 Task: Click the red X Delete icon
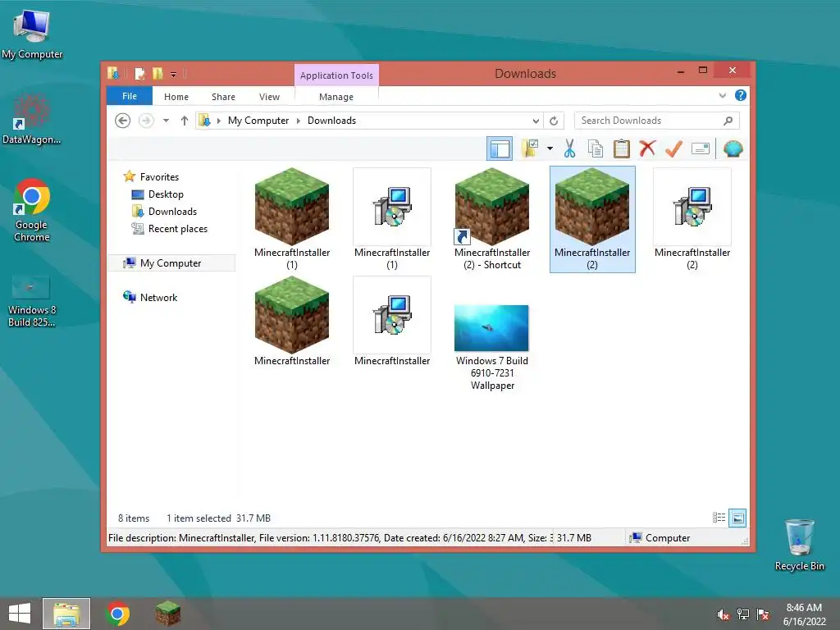pyautogui.click(x=647, y=148)
